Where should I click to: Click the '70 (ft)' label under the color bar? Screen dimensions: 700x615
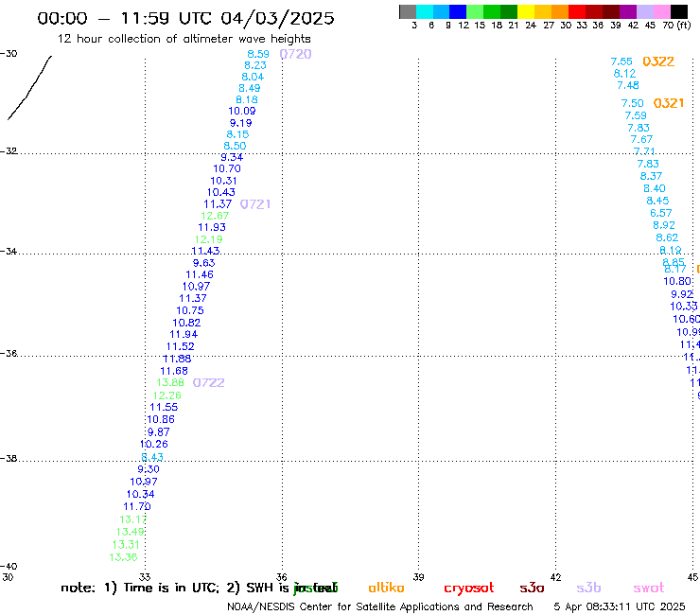pyautogui.click(x=676, y=25)
